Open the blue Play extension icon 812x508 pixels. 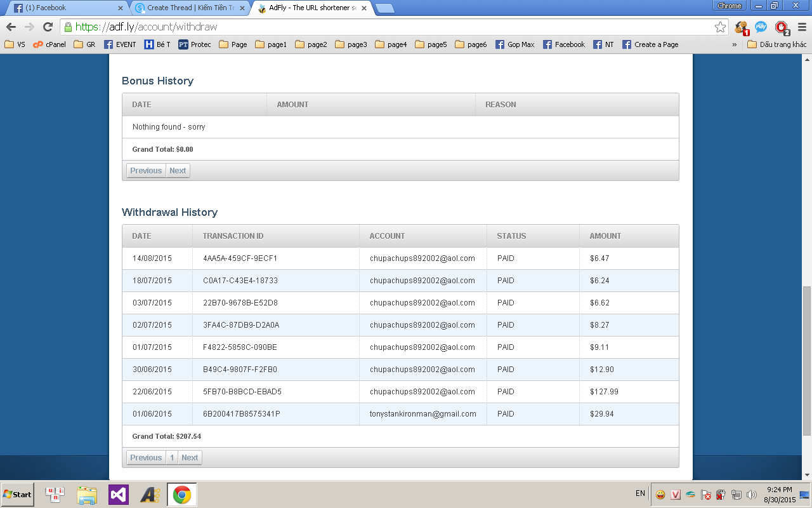tap(761, 27)
